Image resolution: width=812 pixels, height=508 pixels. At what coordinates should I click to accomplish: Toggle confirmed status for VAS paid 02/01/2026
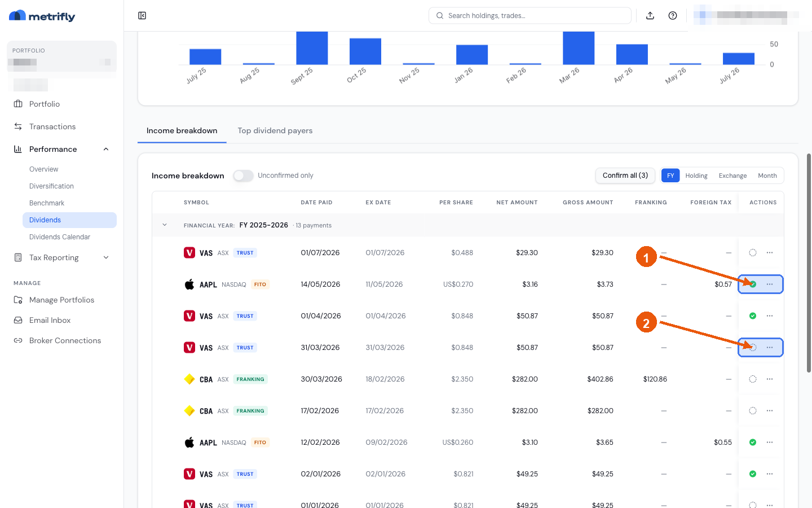tap(753, 474)
